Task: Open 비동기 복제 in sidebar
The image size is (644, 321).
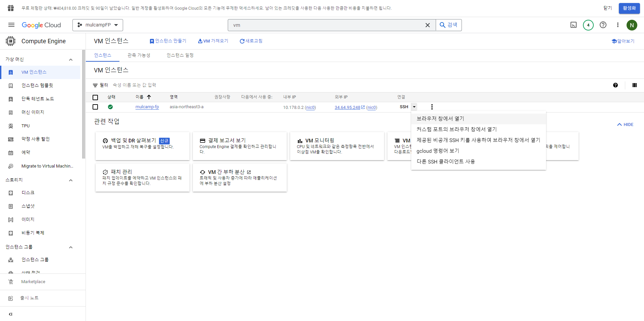Action: [x=40, y=233]
